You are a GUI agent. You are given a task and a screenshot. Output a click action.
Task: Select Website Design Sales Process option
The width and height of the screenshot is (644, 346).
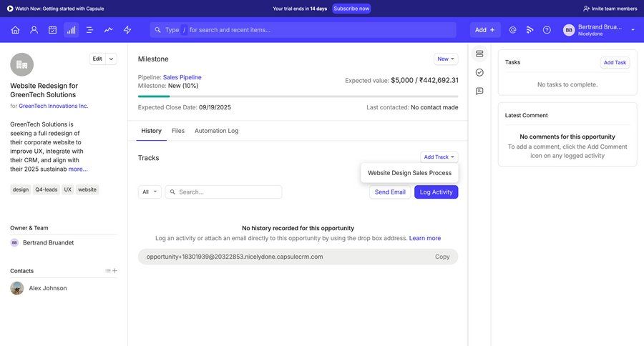[409, 173]
